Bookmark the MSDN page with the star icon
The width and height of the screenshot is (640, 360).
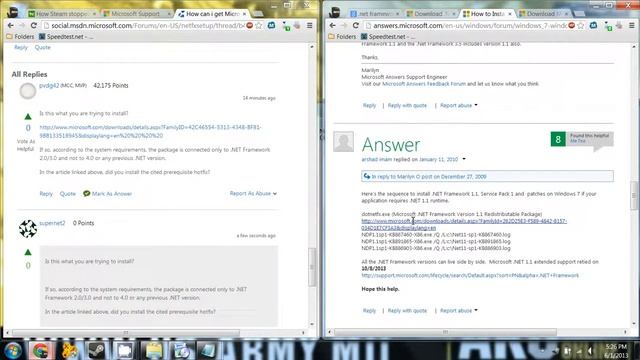coord(259,25)
